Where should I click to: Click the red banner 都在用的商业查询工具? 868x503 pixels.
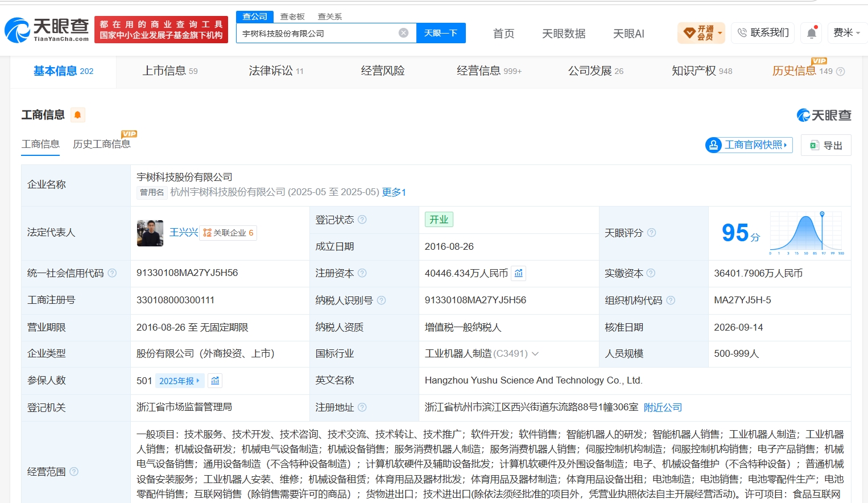(161, 30)
